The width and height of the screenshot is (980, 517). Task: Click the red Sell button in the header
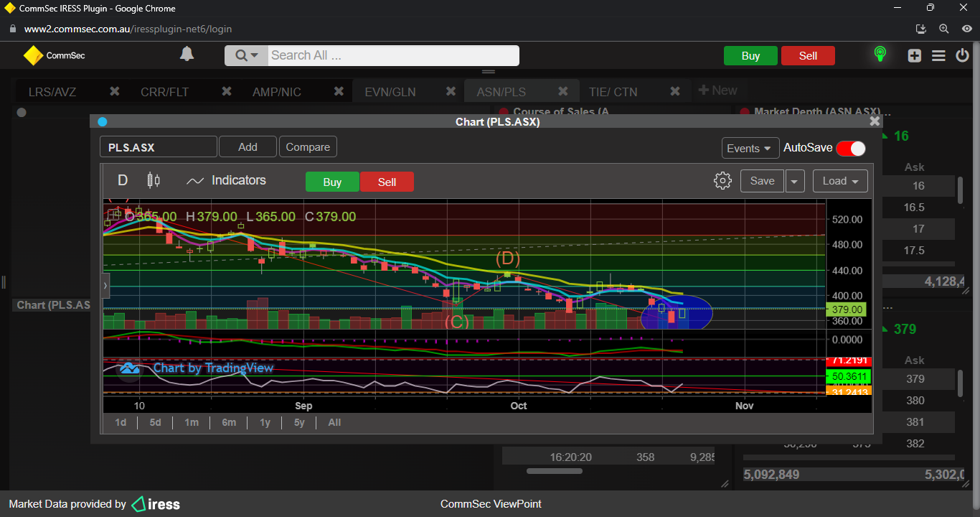808,56
